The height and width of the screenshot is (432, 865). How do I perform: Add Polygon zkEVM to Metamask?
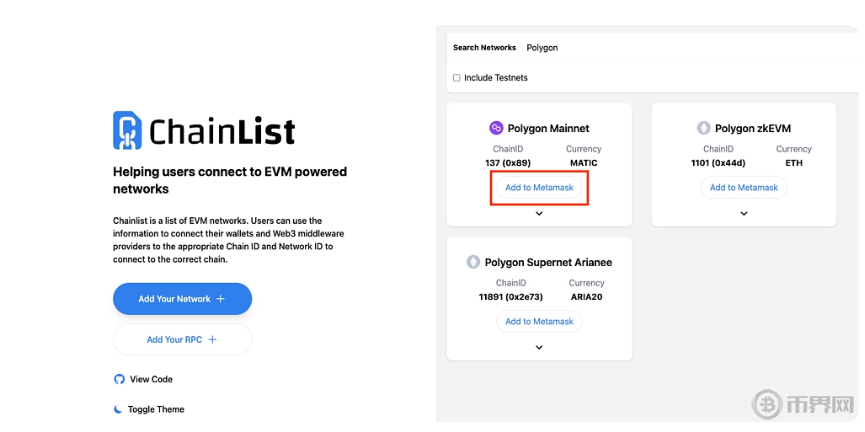744,187
